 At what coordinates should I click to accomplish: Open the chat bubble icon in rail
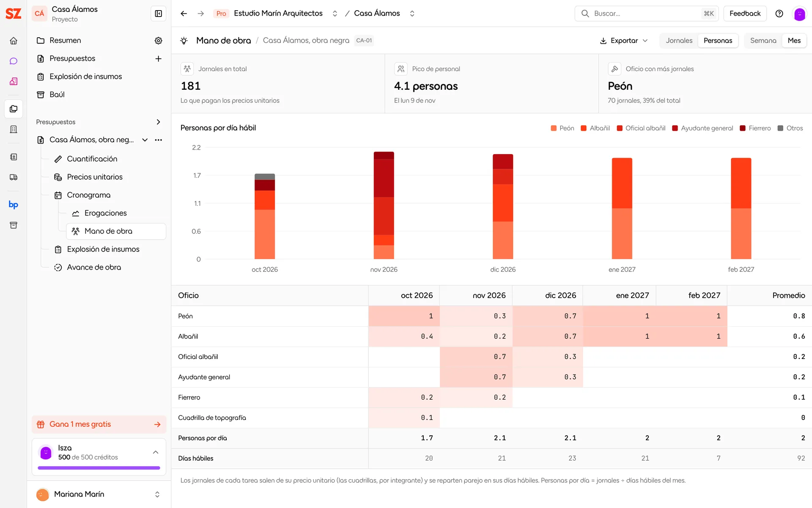coord(14,61)
